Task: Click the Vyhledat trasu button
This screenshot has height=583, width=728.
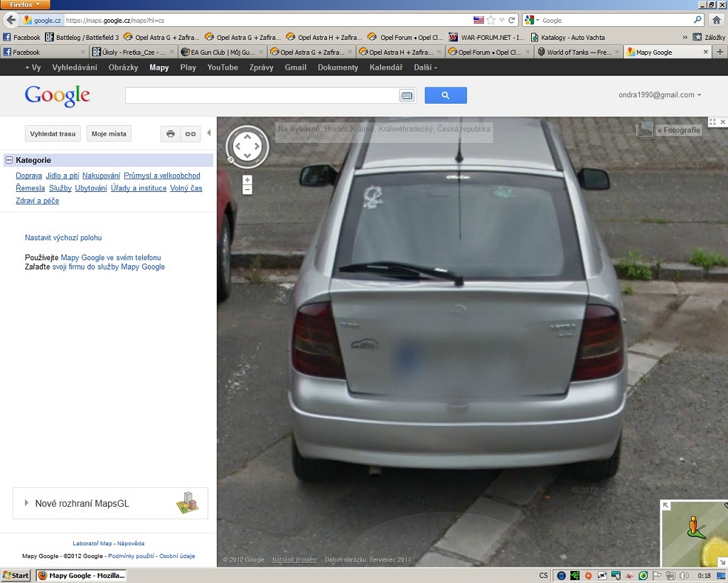Action: (x=53, y=134)
